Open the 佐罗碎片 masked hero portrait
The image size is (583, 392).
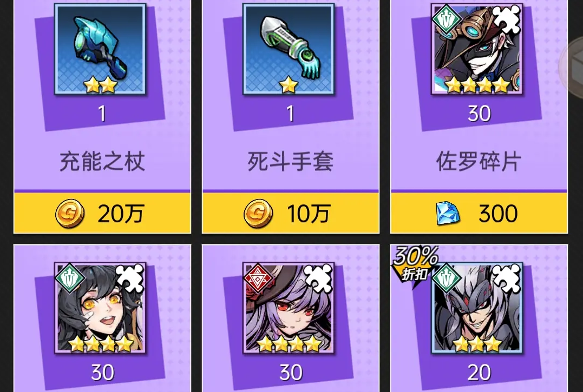tap(477, 49)
